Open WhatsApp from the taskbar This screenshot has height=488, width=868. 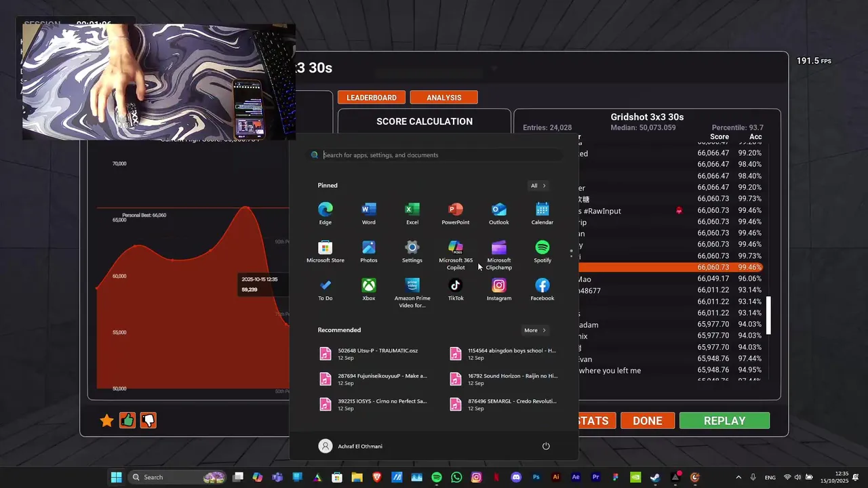pos(456,477)
